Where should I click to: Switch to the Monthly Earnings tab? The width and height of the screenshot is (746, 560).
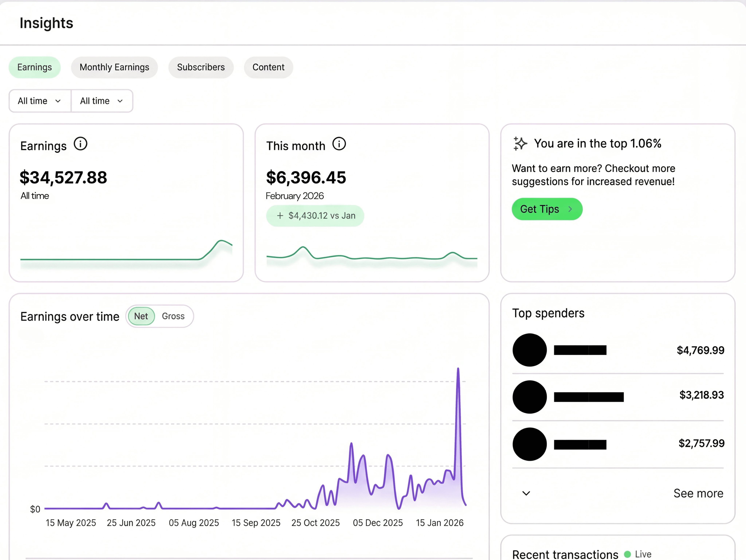point(114,67)
